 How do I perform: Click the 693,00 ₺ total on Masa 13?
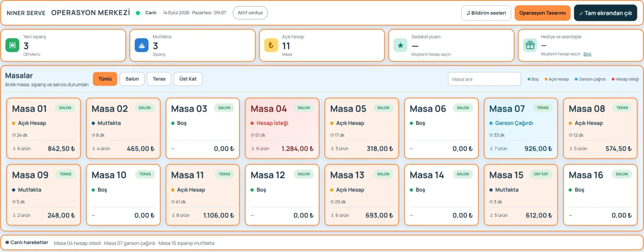[379, 215]
